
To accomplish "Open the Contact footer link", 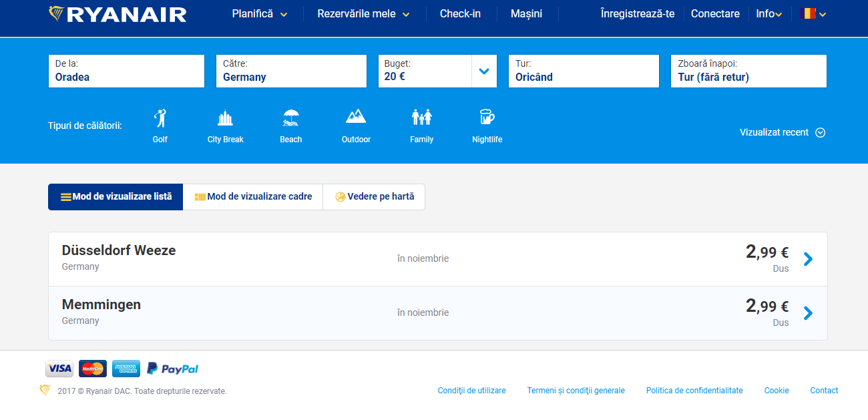I will click(824, 391).
